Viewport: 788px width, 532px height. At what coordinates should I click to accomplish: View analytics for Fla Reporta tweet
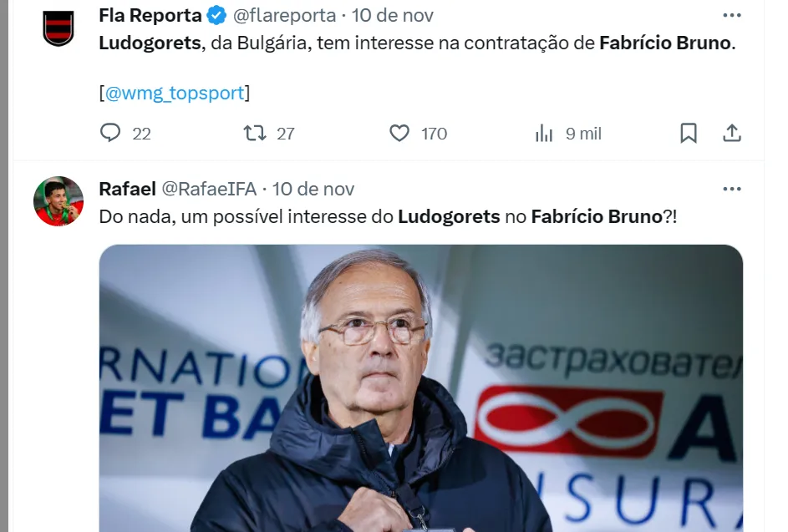[544, 134]
